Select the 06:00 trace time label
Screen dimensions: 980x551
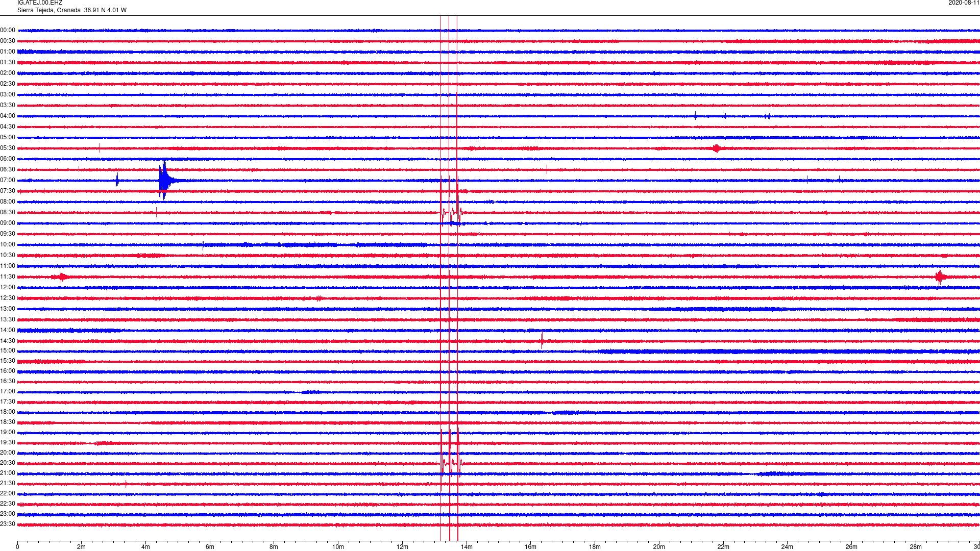(x=8, y=159)
